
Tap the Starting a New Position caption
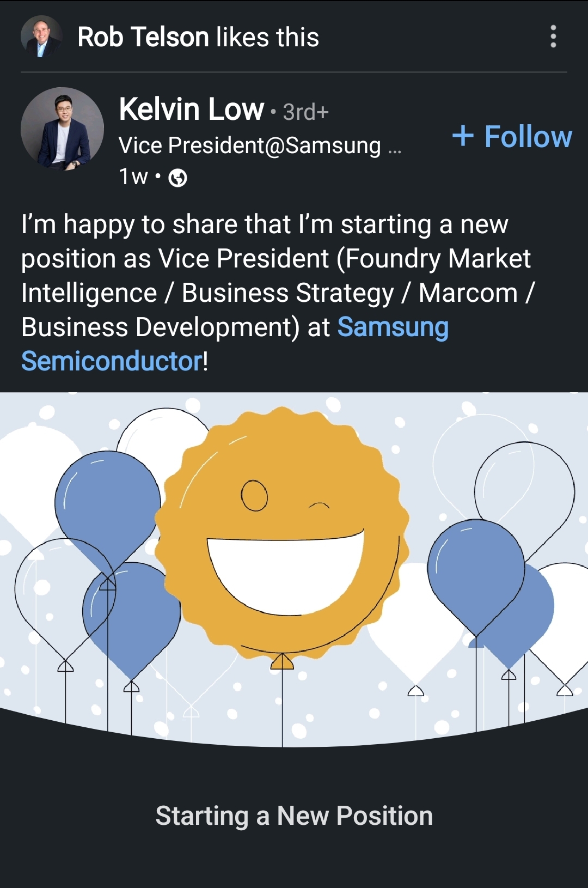pyautogui.click(x=294, y=816)
